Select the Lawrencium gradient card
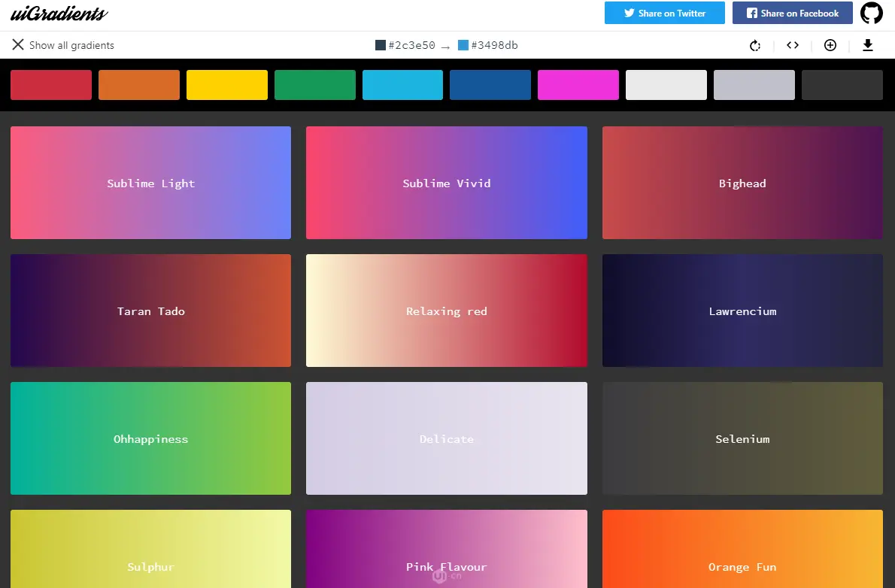This screenshot has width=895, height=588. pos(742,311)
